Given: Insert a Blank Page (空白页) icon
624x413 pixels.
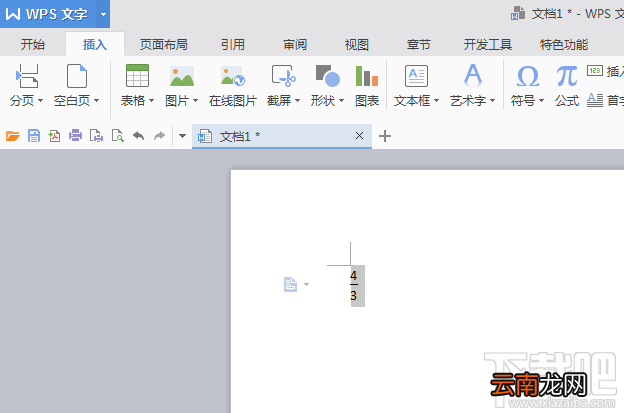Looking at the screenshot, I should (77, 76).
